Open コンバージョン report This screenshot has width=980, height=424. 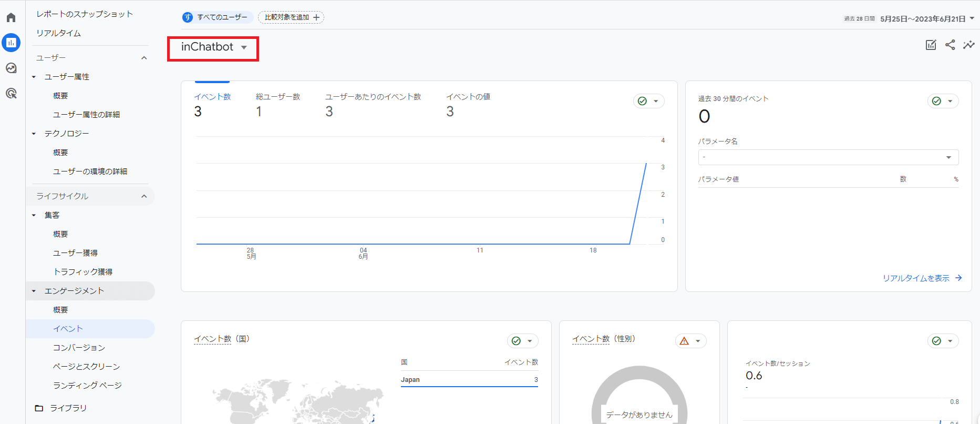point(79,348)
